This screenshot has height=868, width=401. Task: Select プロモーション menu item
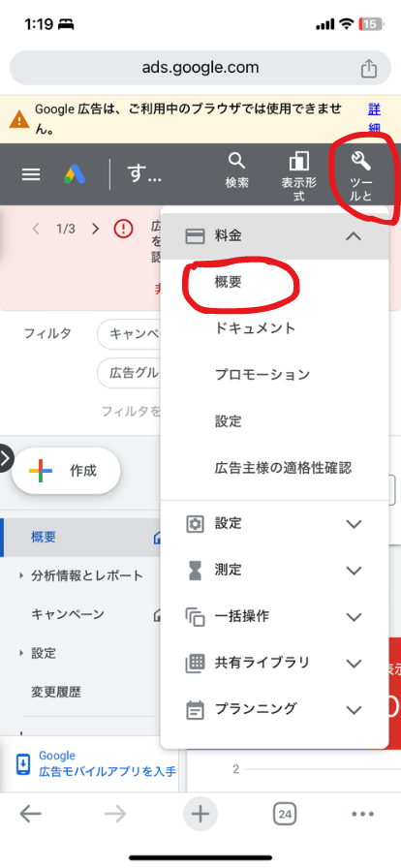[262, 375]
